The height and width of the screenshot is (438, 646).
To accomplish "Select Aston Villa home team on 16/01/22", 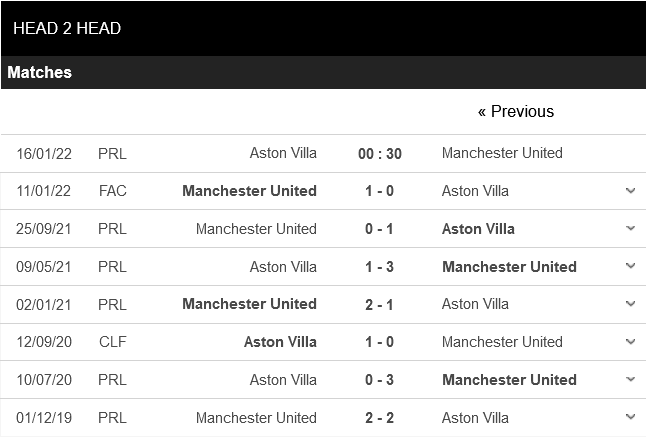I will 283,153.
